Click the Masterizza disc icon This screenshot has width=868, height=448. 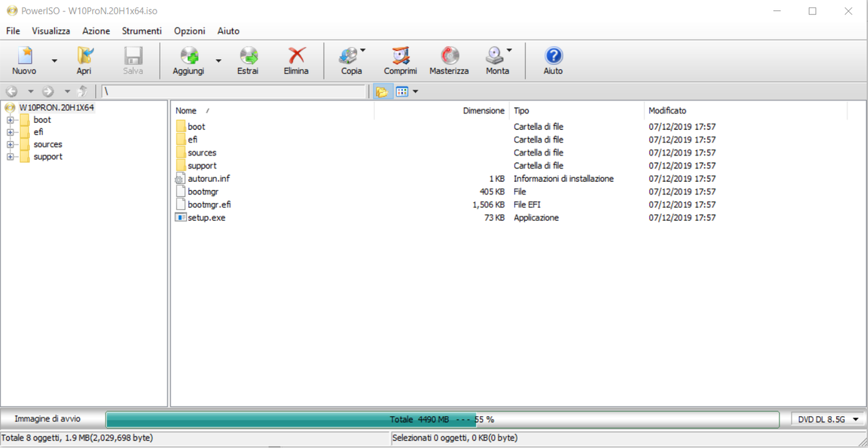[x=449, y=56]
